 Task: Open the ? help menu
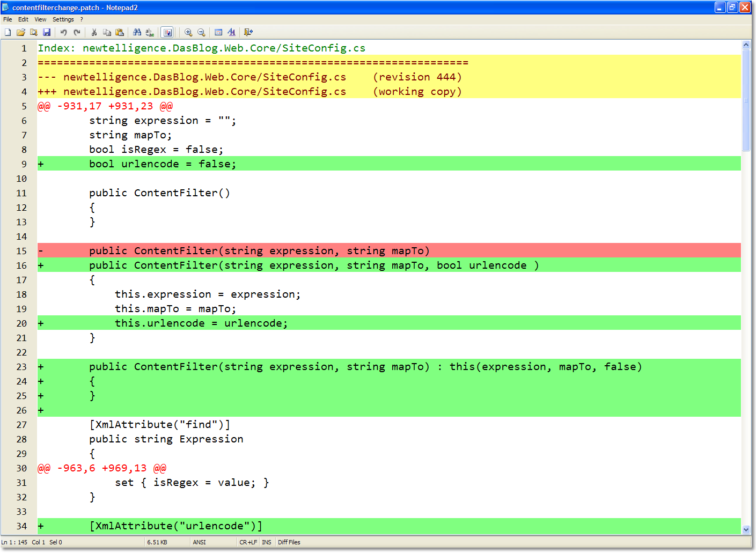[x=82, y=19]
